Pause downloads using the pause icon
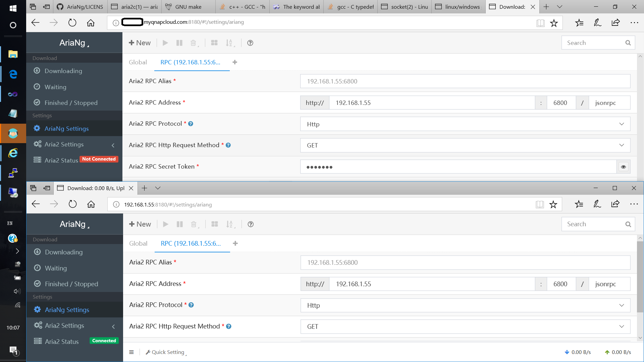Screen dimensions: 644x362 179,43
